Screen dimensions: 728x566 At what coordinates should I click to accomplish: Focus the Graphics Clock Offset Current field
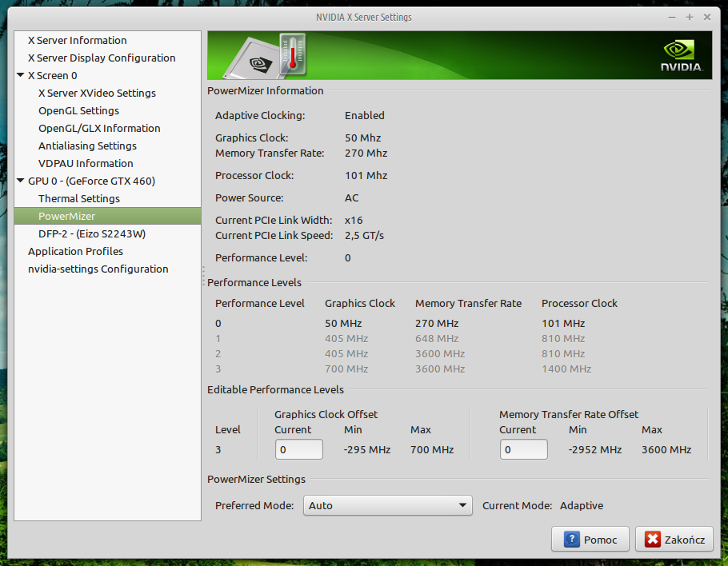[299, 449]
